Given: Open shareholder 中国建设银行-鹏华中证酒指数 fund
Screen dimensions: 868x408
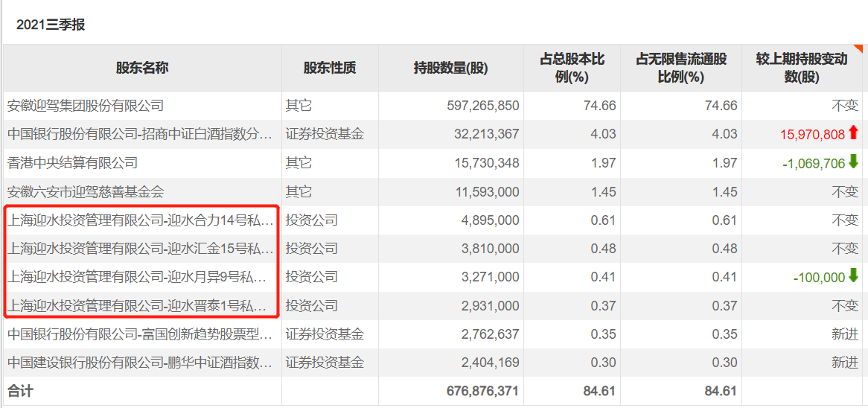Looking at the screenshot, I should [141, 363].
